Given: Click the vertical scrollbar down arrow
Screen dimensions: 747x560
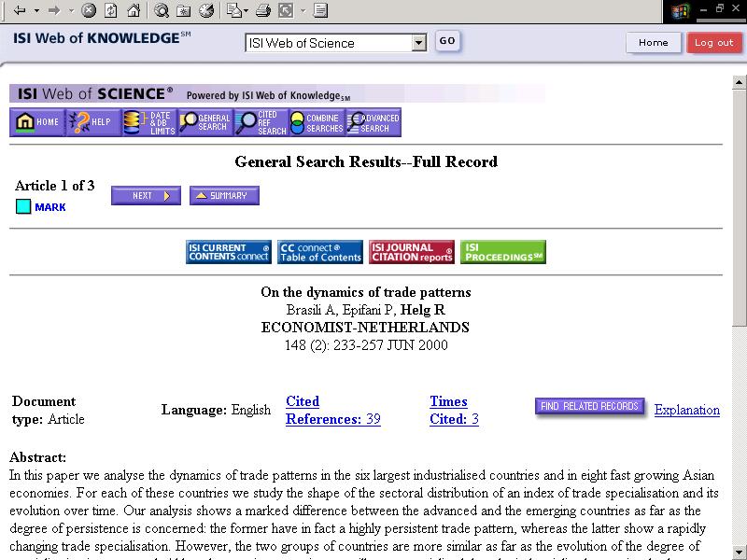Looking at the screenshot, I should 739,552.
